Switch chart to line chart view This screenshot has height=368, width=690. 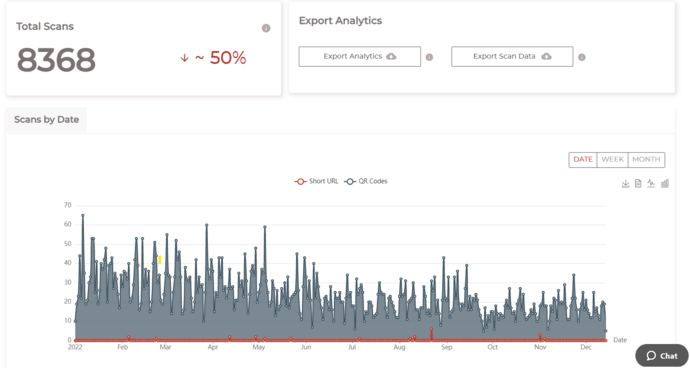[x=651, y=184]
